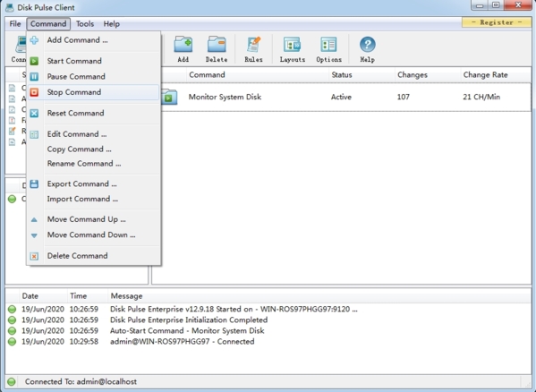This screenshot has width=536, height=392.
Task: Sort by the Change Rate column header
Action: point(496,75)
